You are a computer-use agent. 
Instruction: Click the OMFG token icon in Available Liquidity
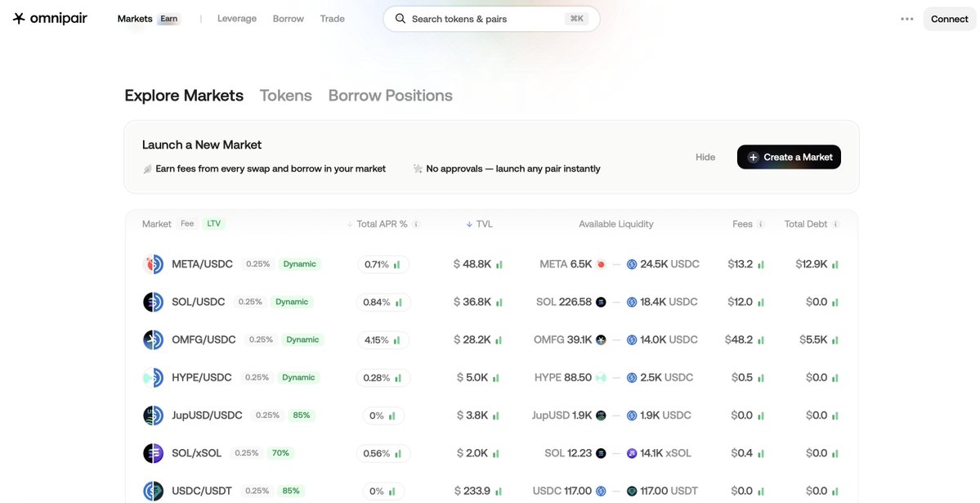tap(602, 339)
